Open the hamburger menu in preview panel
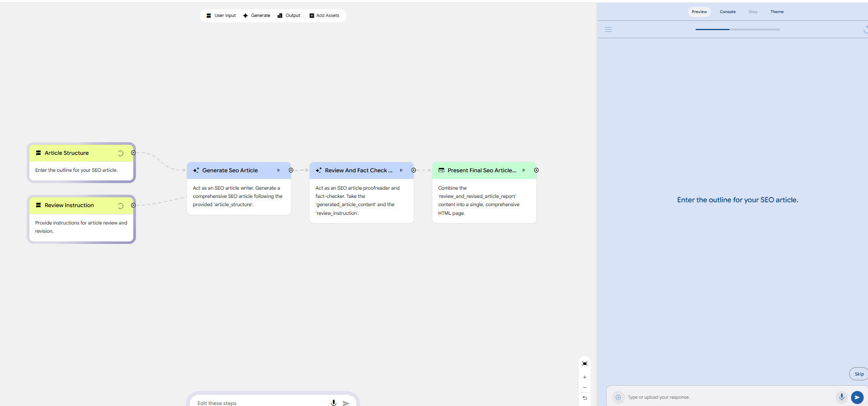868x406 pixels. point(609,30)
